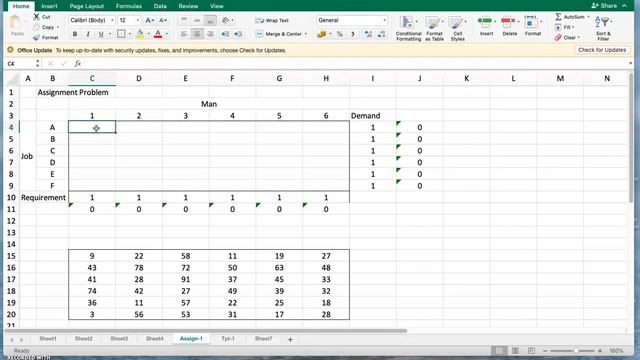Image resolution: width=640 pixels, height=360 pixels.
Task: Click the yellow fill color swatch
Action: click(140, 34)
